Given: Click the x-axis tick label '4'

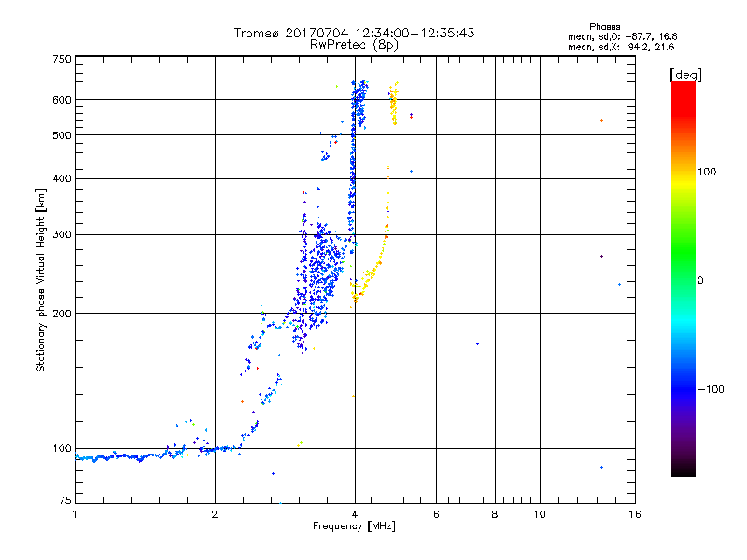Looking at the screenshot, I should tap(355, 514).
